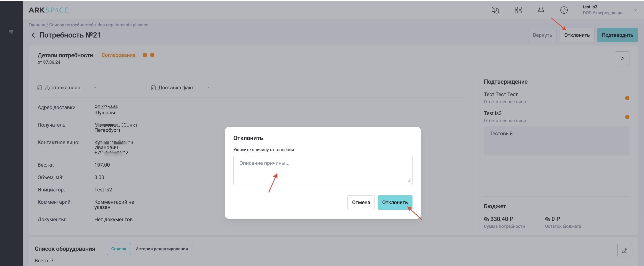Click the ARKSPACE logo
Screen dimensions: 644x266
point(48,10)
